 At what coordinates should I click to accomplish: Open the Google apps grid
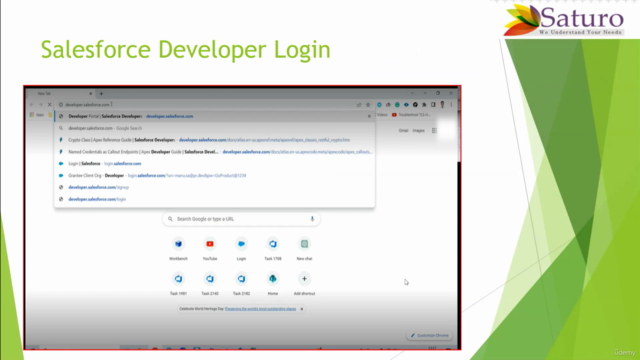click(434, 131)
